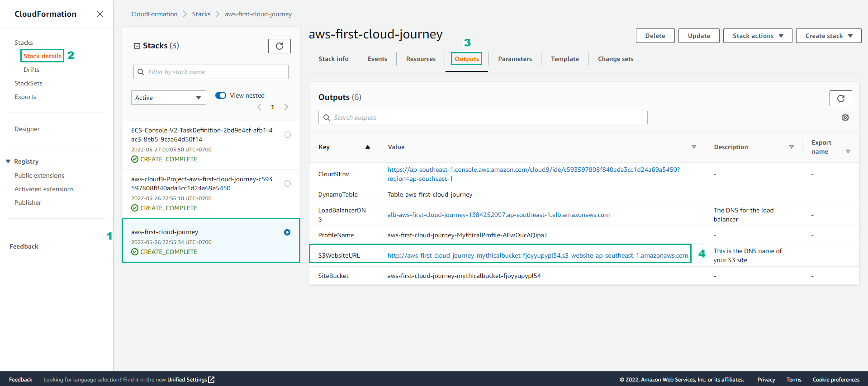Image resolution: width=868 pixels, height=386 pixels.
Task: Open the Cloud9Env IDE URL
Action: [x=533, y=174]
